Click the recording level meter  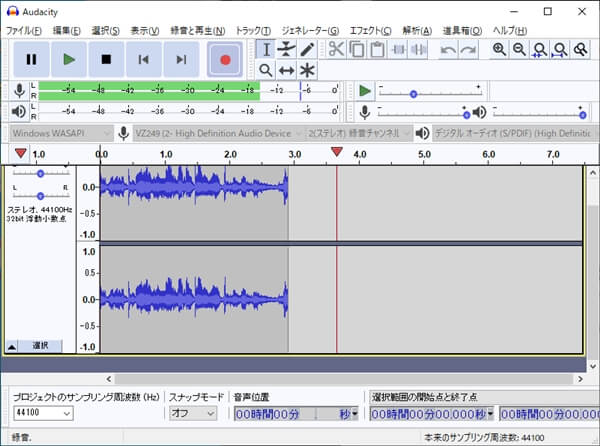click(188, 91)
